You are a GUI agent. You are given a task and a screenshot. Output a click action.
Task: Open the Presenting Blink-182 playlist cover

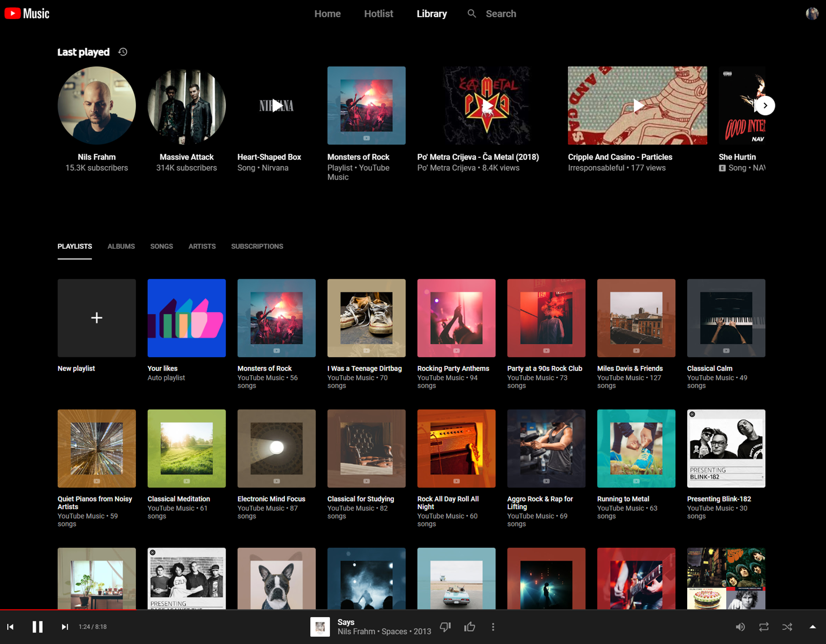click(726, 448)
